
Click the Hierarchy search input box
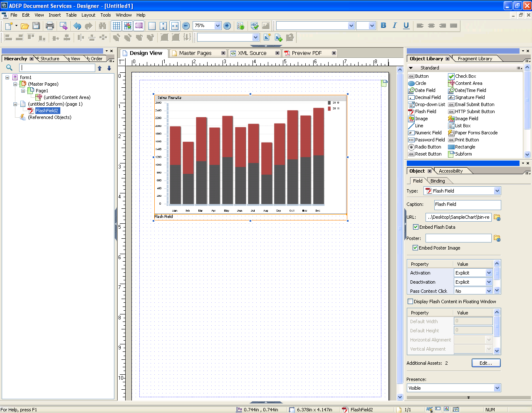point(57,68)
